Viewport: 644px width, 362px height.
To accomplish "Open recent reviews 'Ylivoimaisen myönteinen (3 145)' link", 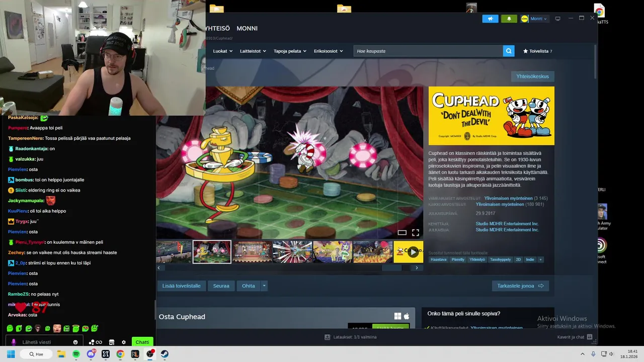I will point(516,198).
